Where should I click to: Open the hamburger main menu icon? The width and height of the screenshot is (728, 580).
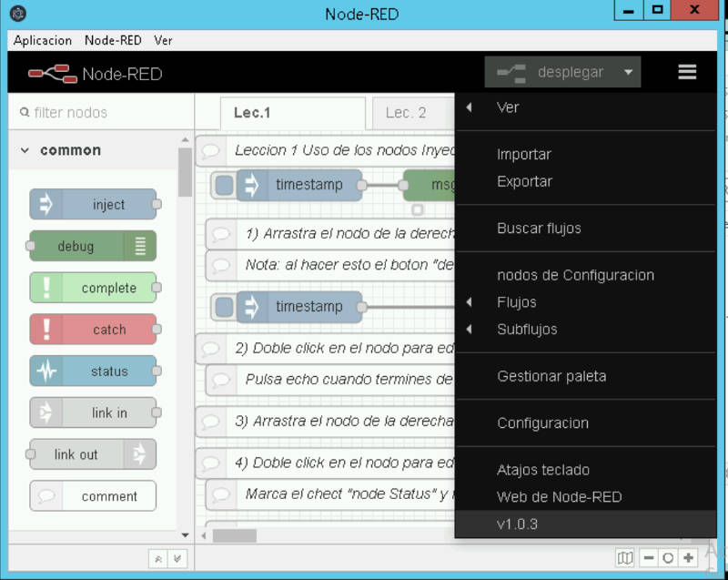(687, 72)
